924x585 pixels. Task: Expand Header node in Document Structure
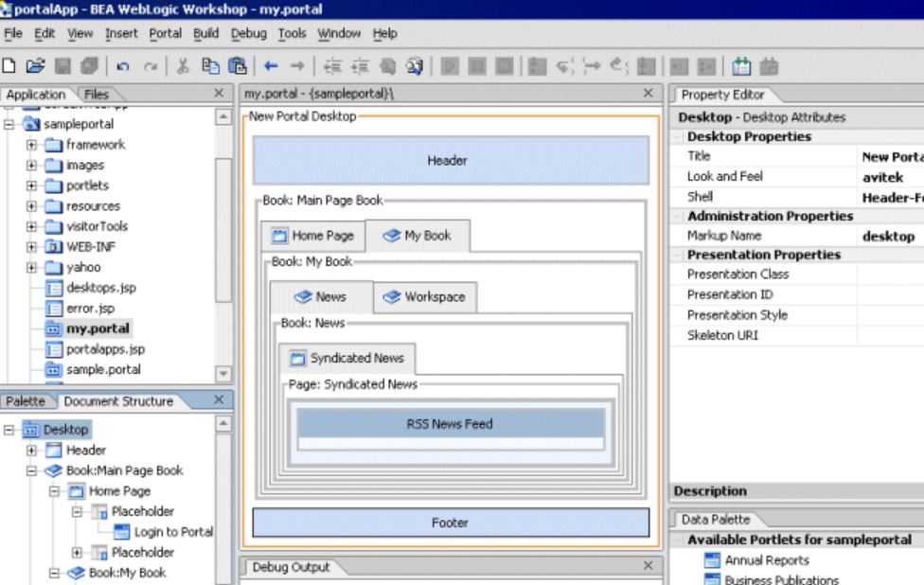[x=32, y=450]
